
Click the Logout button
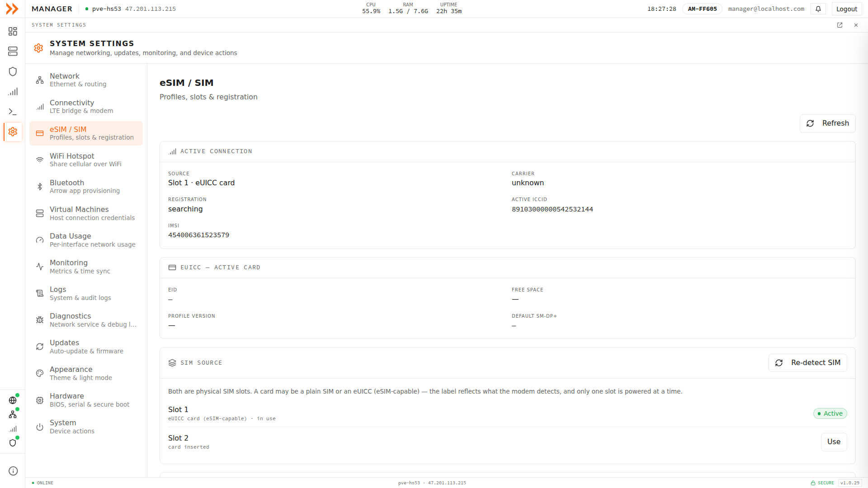tap(847, 9)
